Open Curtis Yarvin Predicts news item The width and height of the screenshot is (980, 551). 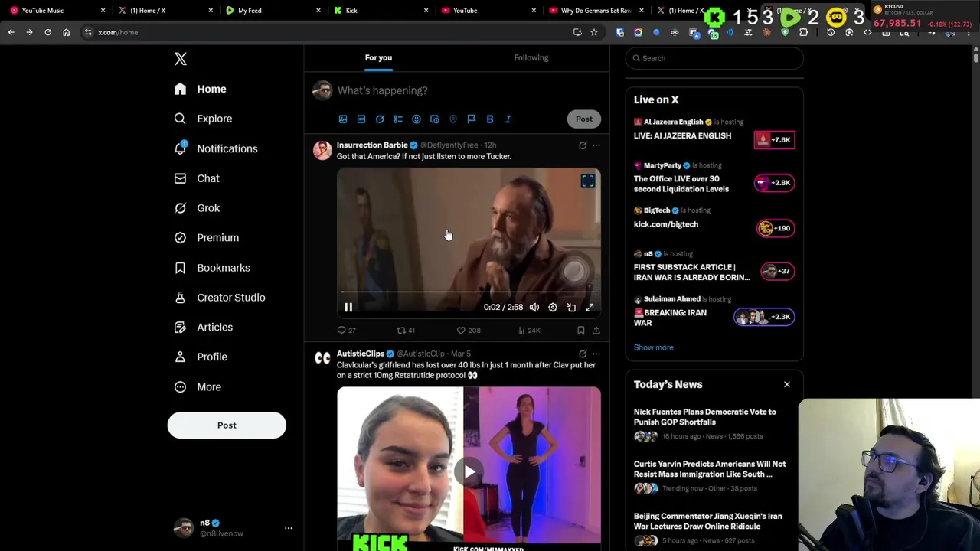(x=710, y=469)
